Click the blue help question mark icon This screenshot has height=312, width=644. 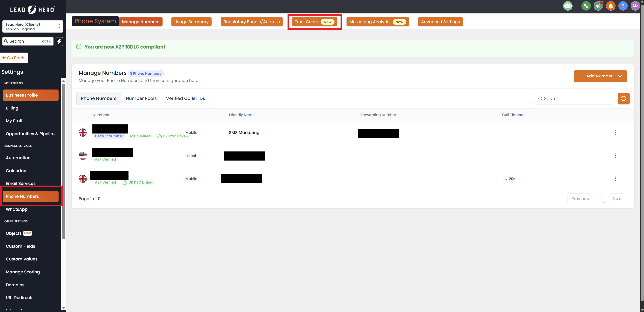point(623,6)
